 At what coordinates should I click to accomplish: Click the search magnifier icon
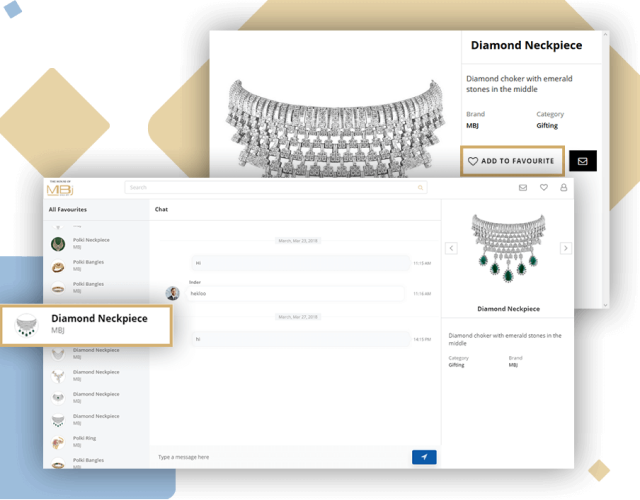pyautogui.click(x=420, y=187)
